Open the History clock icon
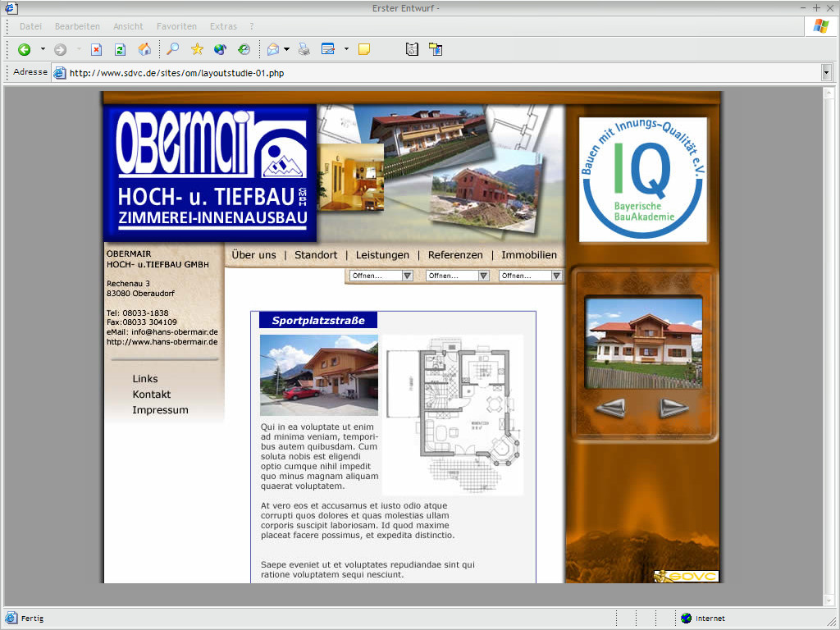Image resolution: width=840 pixels, height=630 pixels. 244,49
